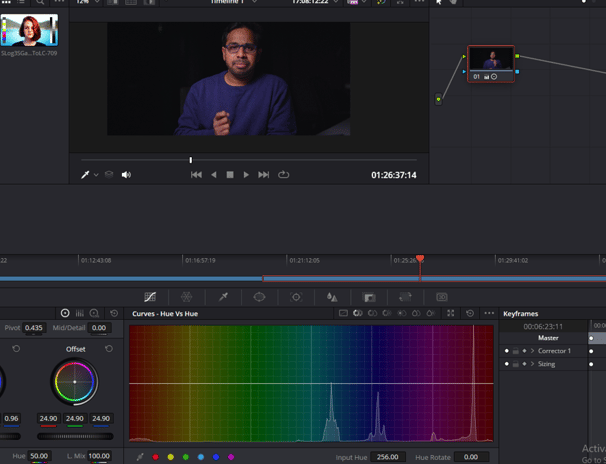Open the Qualifier eyedropper palette
The height and width of the screenshot is (464, 606).
pyautogui.click(x=223, y=297)
